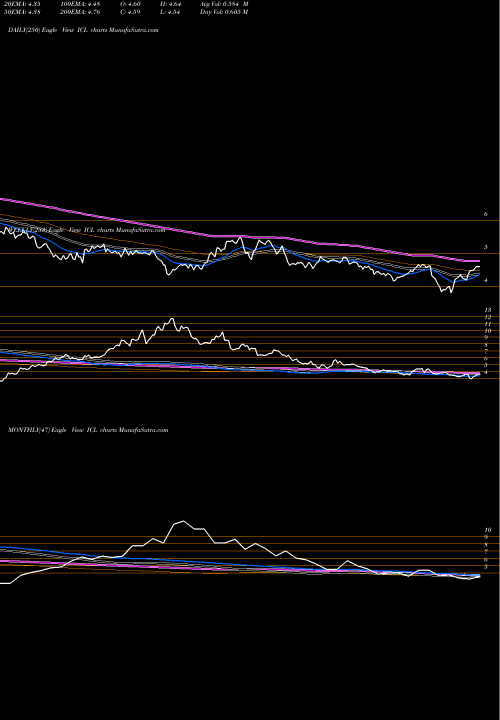Screen dimensions: 500x720
Task: Click the Day Vol reading
Action: [x=224, y=12]
